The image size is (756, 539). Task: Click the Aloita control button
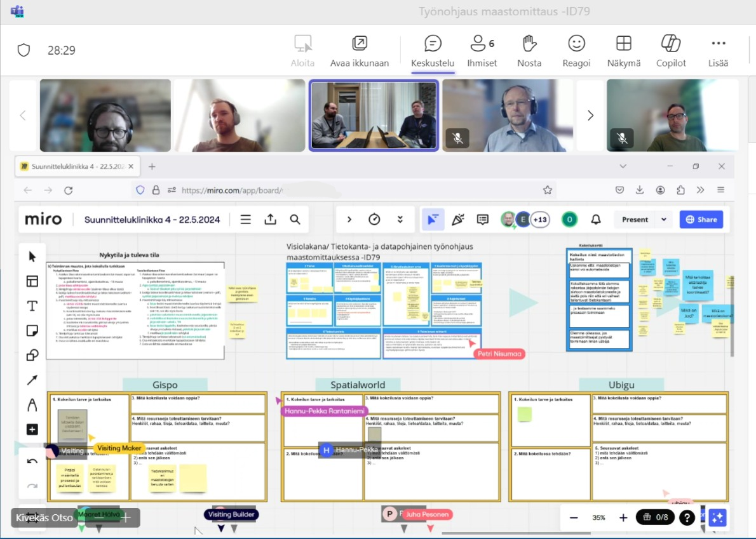[x=303, y=51]
